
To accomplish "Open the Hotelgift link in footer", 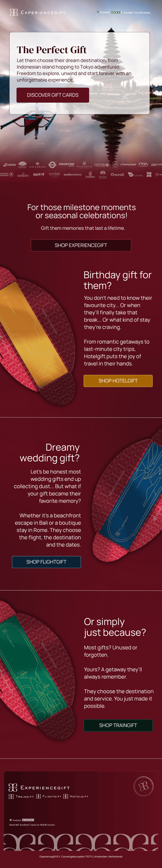I will [76, 796].
